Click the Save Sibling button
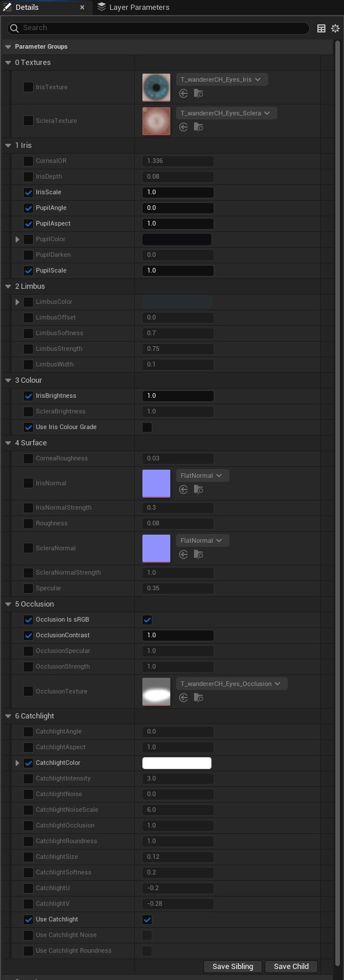The height and width of the screenshot is (980, 344). pyautogui.click(x=233, y=966)
